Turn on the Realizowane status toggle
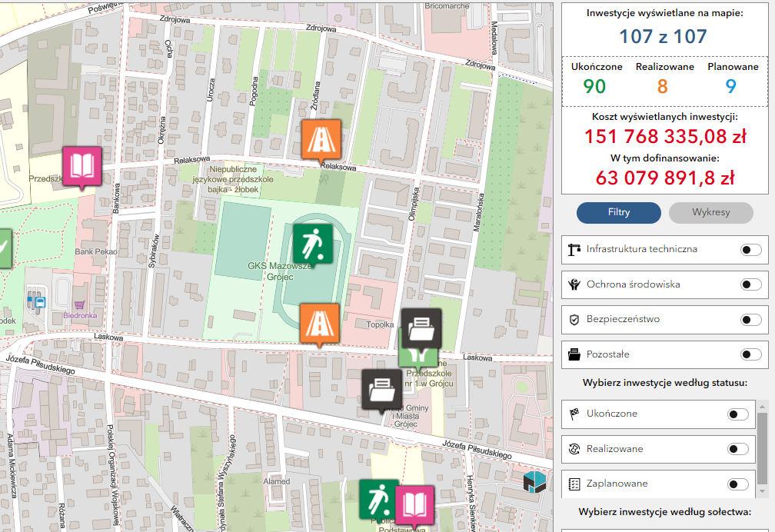 click(738, 449)
